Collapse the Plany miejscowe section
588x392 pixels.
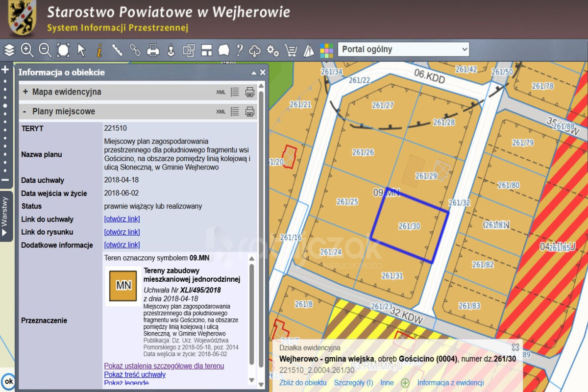[25, 111]
